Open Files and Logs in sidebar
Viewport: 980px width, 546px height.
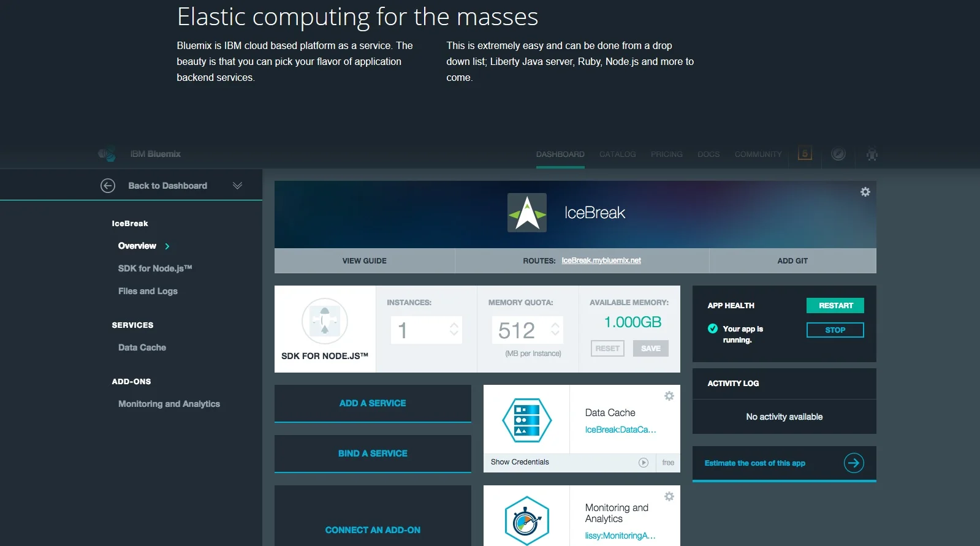(148, 291)
